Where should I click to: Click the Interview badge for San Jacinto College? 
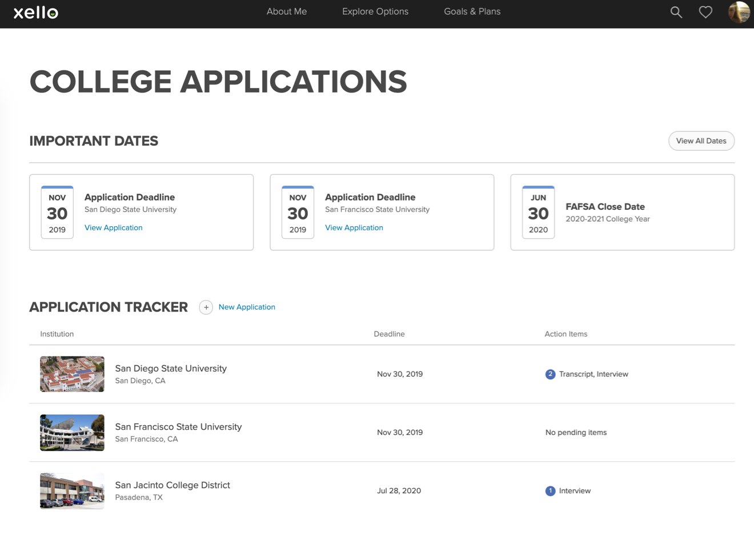(x=550, y=490)
